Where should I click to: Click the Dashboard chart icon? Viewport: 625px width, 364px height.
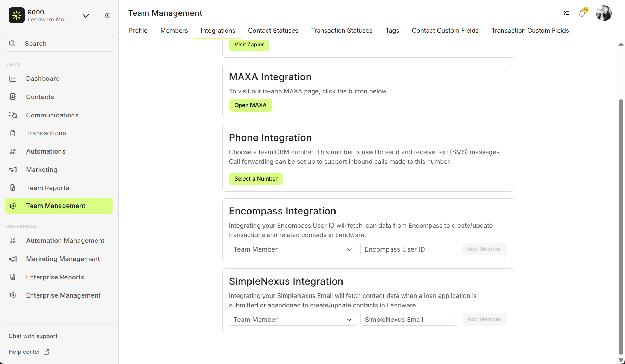(x=13, y=79)
